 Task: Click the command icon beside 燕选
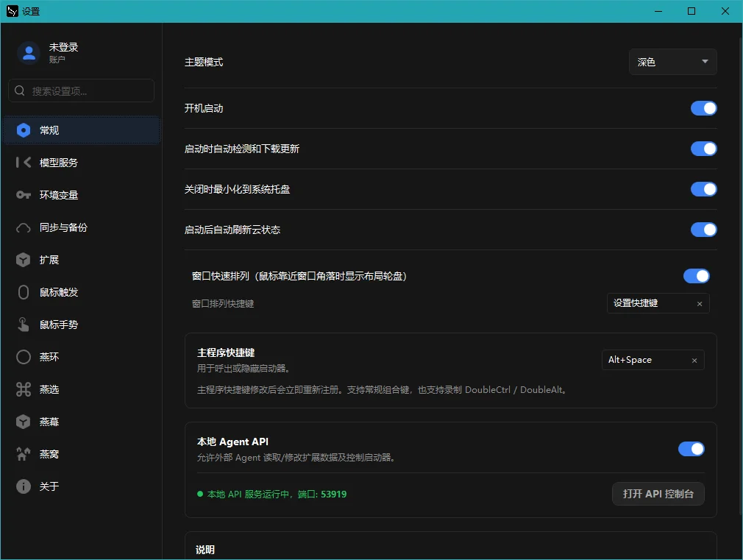(x=24, y=389)
